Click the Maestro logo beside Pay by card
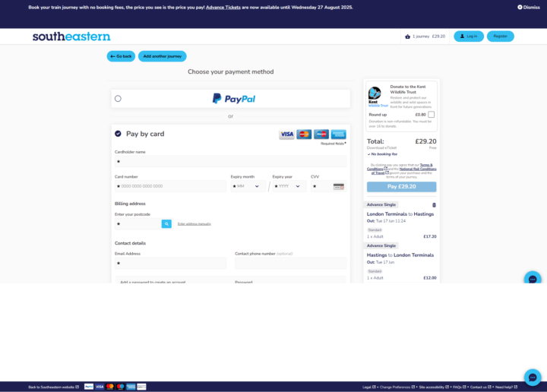 tap(321, 134)
